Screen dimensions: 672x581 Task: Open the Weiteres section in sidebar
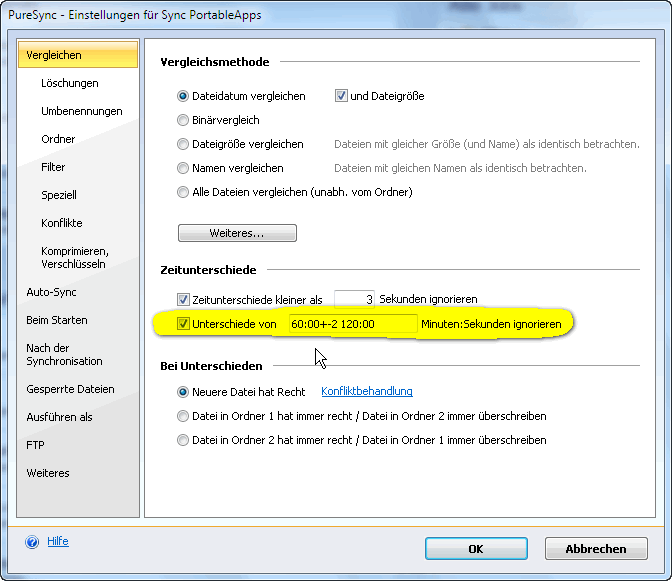point(48,473)
